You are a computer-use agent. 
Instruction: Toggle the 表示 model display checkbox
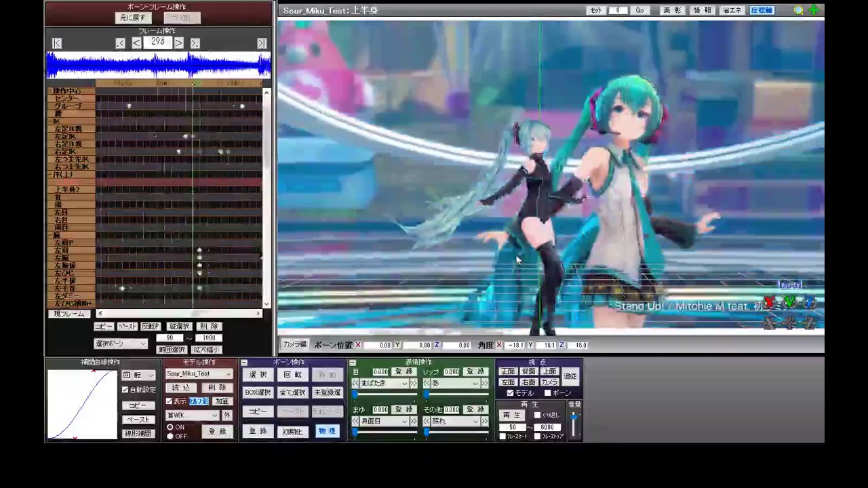[x=169, y=401]
